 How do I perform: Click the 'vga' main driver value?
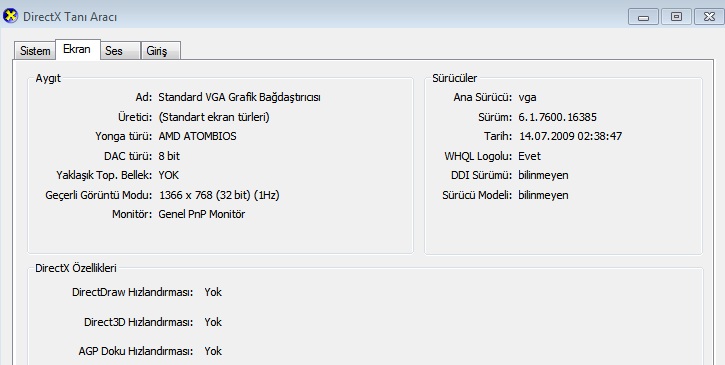tap(527, 98)
